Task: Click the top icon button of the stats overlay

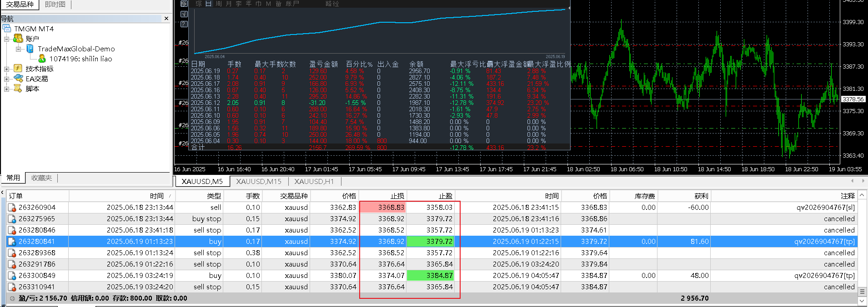Action: coord(184,4)
